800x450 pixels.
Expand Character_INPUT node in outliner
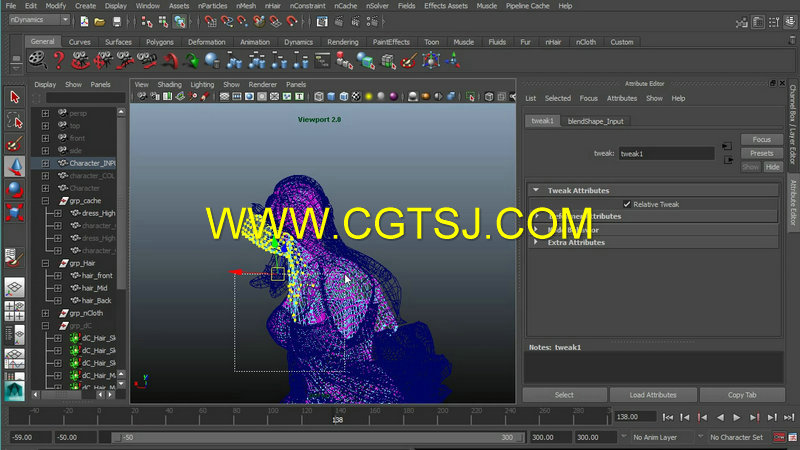coord(45,163)
